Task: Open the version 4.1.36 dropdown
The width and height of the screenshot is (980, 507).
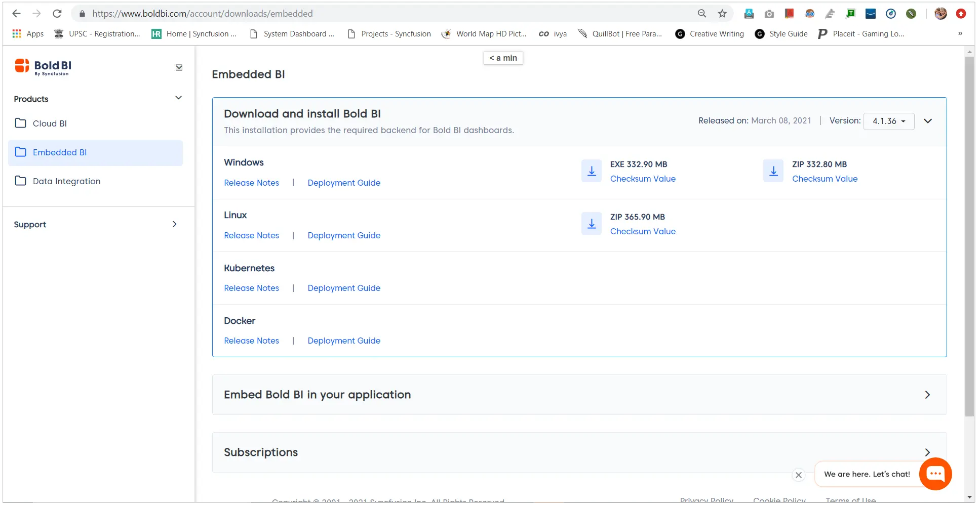Action: [888, 121]
